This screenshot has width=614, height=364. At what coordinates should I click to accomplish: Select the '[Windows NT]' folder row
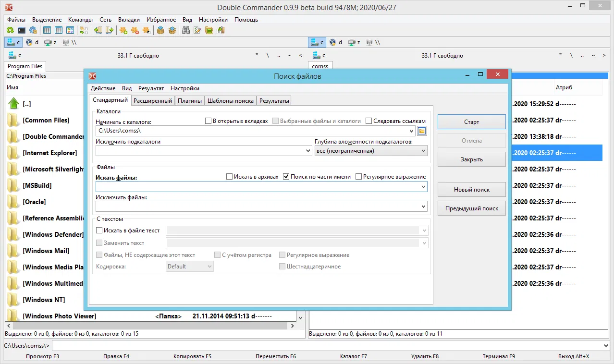click(44, 300)
